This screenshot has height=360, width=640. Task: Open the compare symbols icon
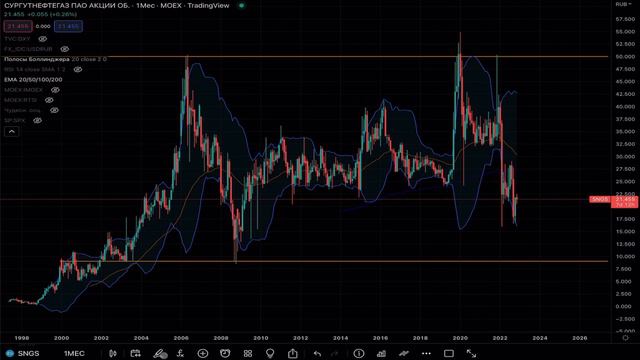point(136,353)
